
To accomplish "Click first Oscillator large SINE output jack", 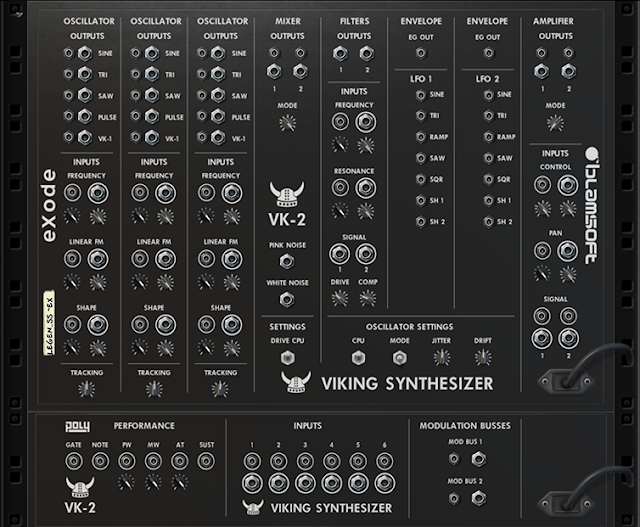I will pyautogui.click(x=85, y=53).
